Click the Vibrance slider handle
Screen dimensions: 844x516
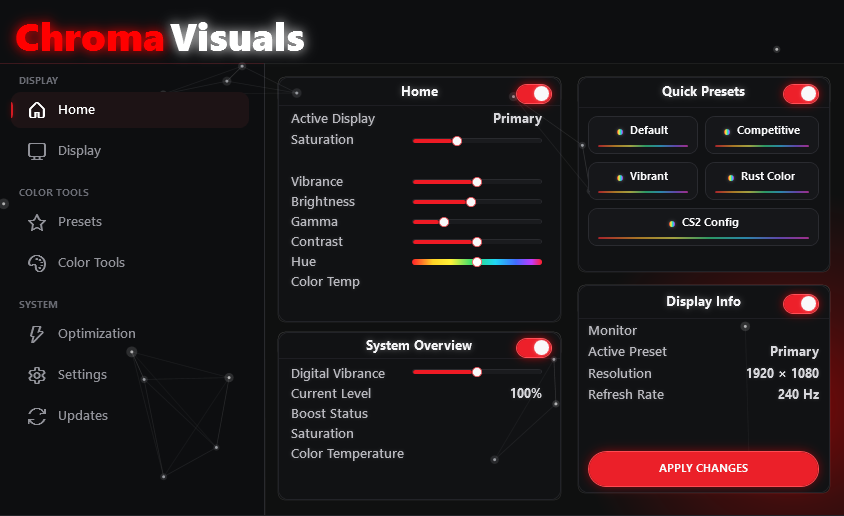pos(477,182)
